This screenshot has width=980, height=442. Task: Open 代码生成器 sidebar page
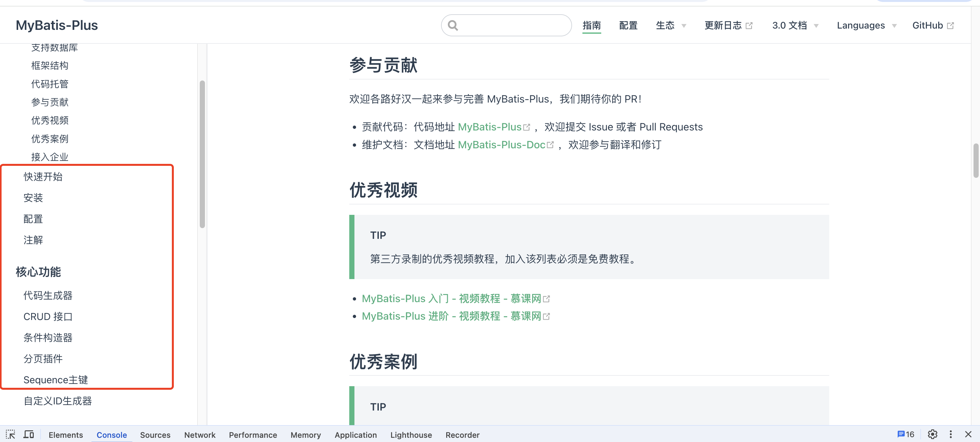[x=48, y=296]
